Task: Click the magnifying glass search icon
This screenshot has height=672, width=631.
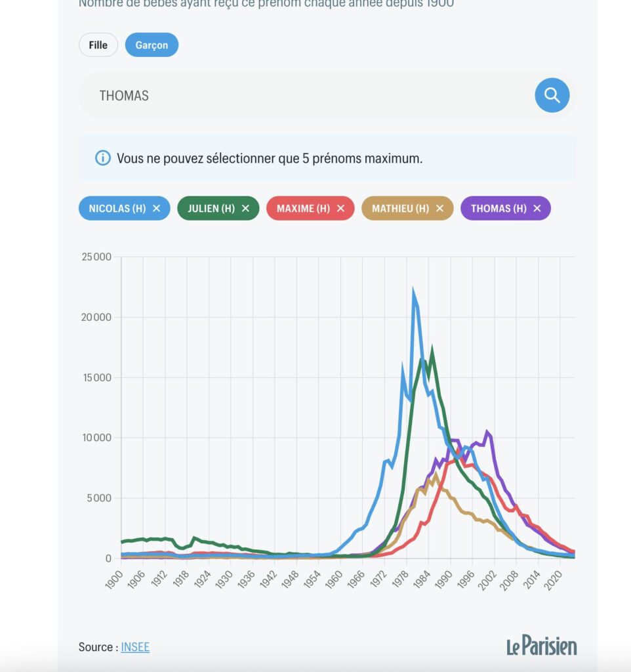Action: click(551, 95)
